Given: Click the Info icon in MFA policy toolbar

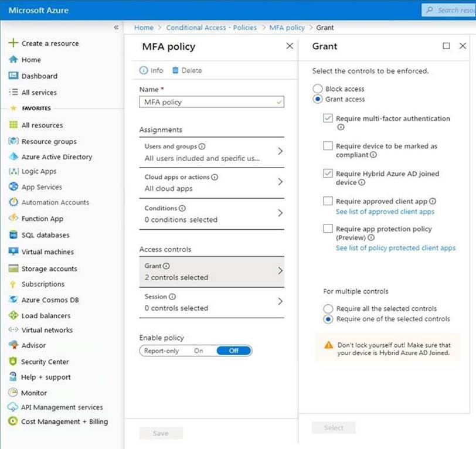Looking at the screenshot, I should 144,70.
